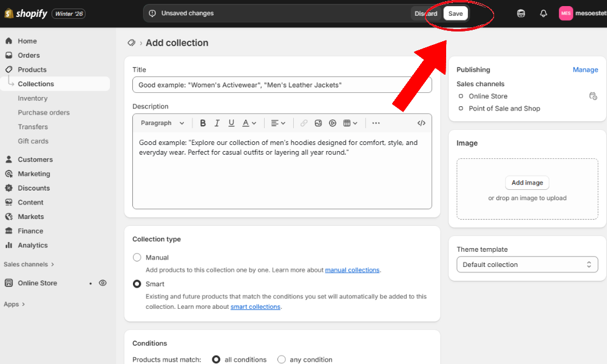Open the text alignment dropdown
Screen dimensions: 607x364
(278, 123)
